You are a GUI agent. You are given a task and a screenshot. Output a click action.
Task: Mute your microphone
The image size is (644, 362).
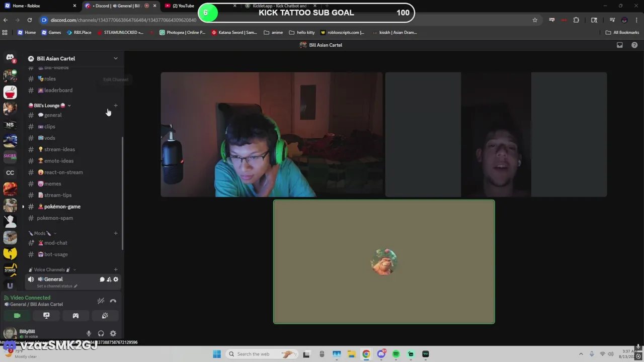click(x=89, y=333)
